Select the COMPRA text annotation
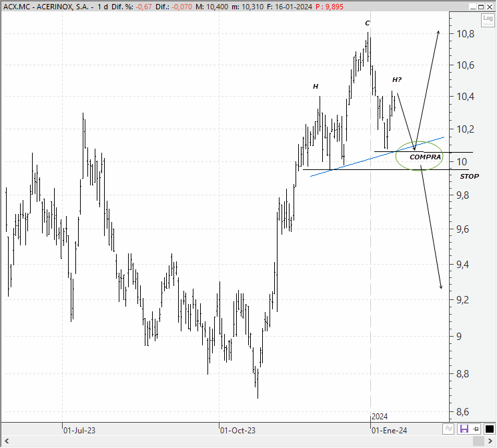The width and height of the screenshot is (497, 448). tap(425, 157)
